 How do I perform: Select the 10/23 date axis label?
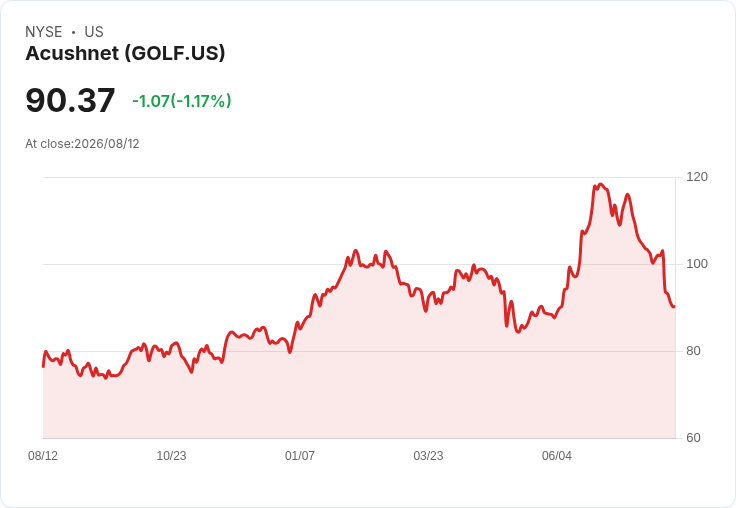click(171, 455)
